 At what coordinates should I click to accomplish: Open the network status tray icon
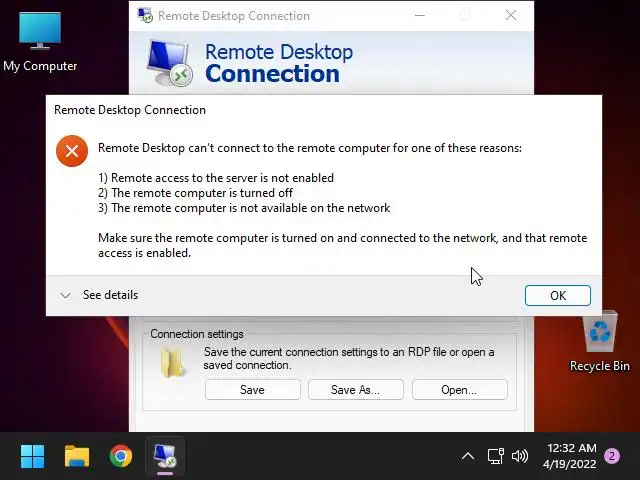pyautogui.click(x=495, y=456)
